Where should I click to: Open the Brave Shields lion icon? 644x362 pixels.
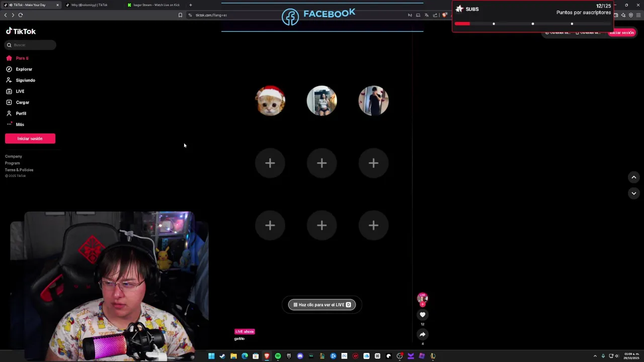[444, 15]
